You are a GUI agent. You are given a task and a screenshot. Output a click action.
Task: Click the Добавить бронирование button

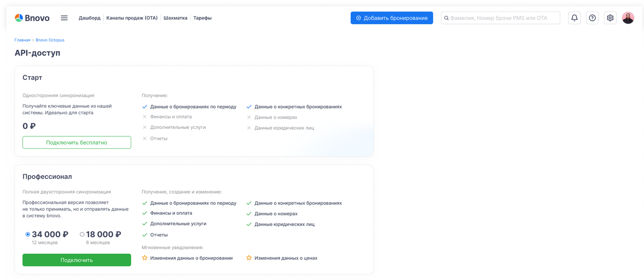(x=392, y=18)
